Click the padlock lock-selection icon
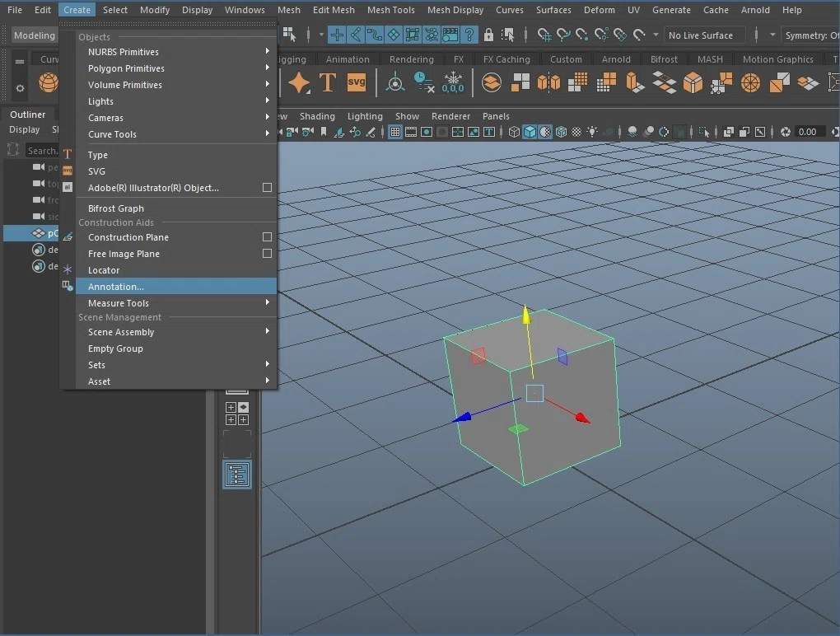The image size is (840, 636). pos(488,35)
